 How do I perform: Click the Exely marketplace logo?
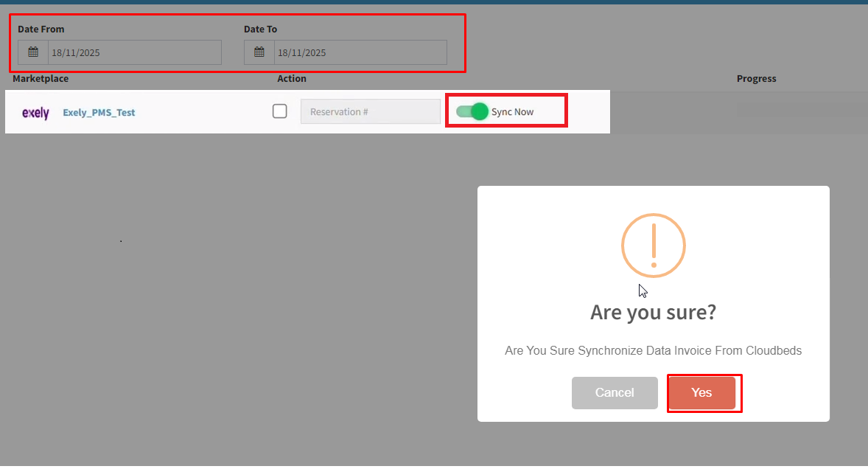[x=35, y=113]
